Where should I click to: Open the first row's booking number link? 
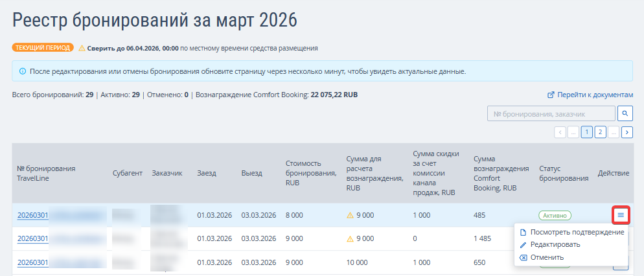32,215
